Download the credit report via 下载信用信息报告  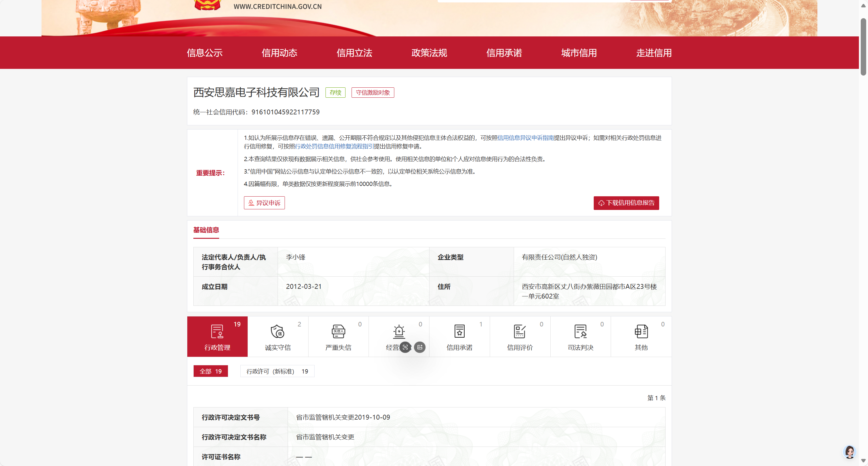tap(626, 203)
